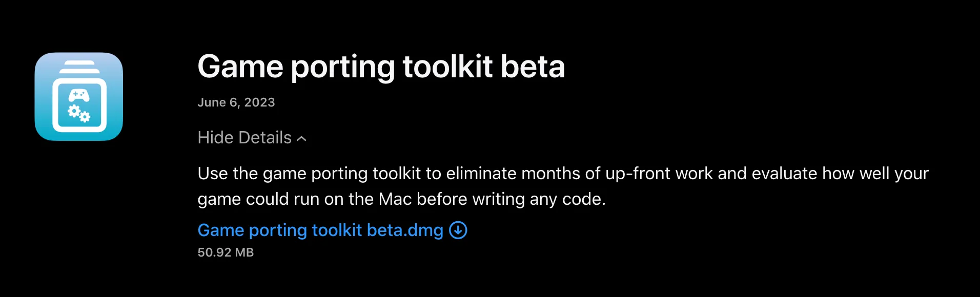Click the upward caret after Hide Details
The width and height of the screenshot is (980, 297).
pyautogui.click(x=301, y=137)
